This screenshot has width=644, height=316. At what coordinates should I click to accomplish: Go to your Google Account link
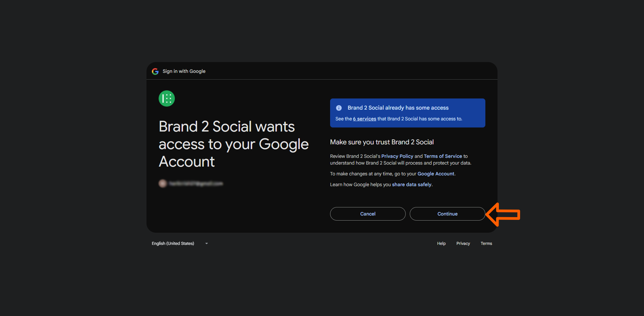(x=435, y=174)
